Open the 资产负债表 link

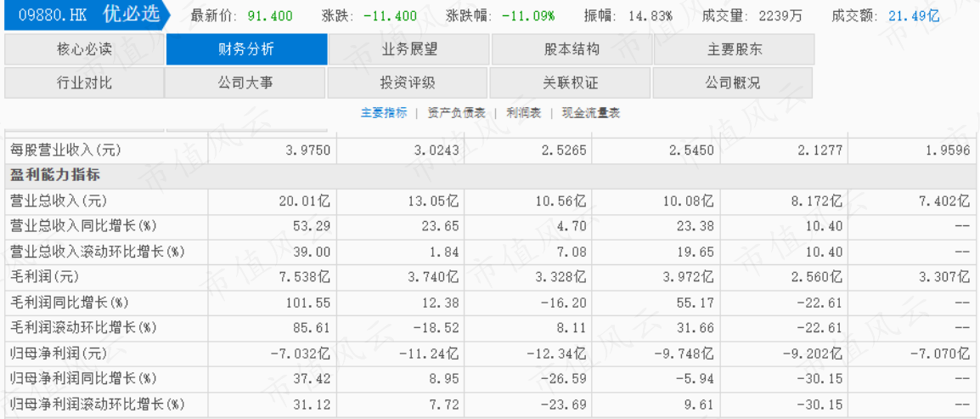coord(456,113)
